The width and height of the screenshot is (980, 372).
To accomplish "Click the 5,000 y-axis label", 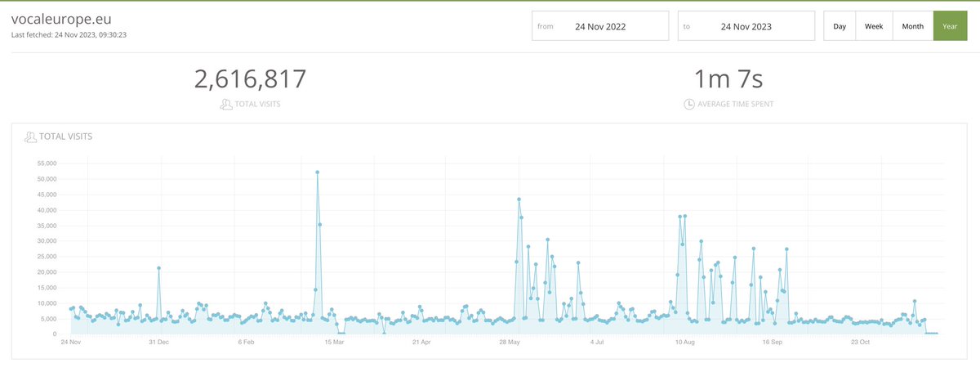I will 47,319.
